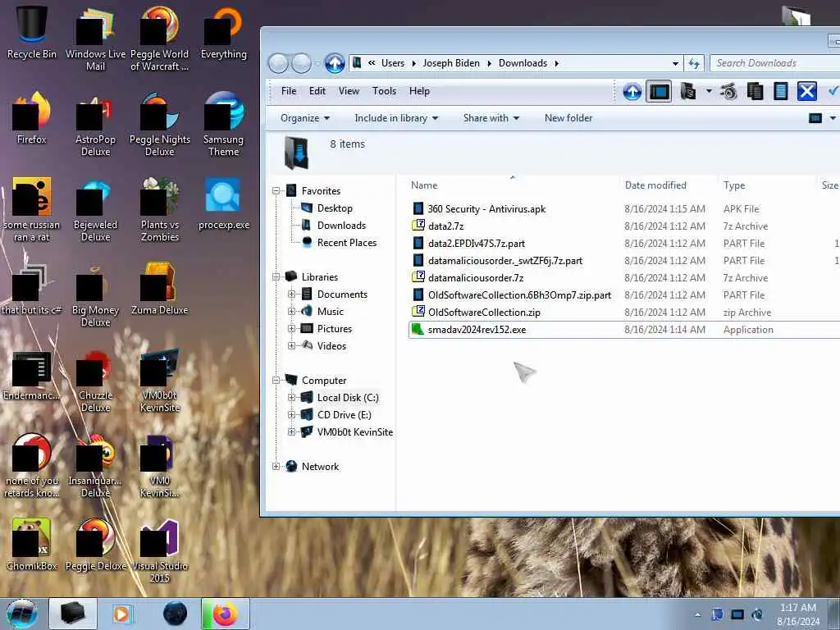
Task: Select the Music library in navigation pane
Action: coord(330,311)
